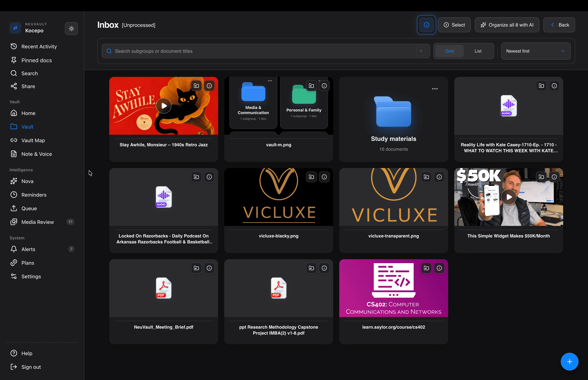Play the Stay Awhile, Monsieur video
The image size is (588, 380).
tap(164, 106)
